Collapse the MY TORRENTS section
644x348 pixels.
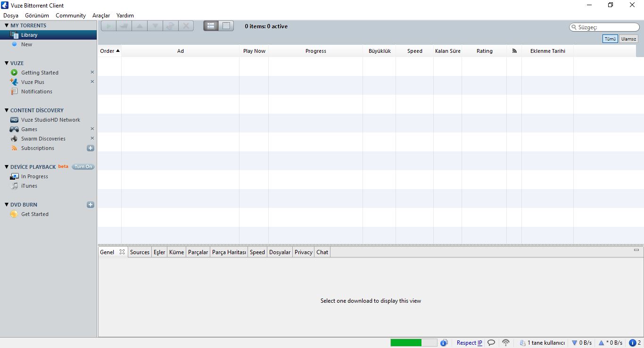(x=7, y=25)
